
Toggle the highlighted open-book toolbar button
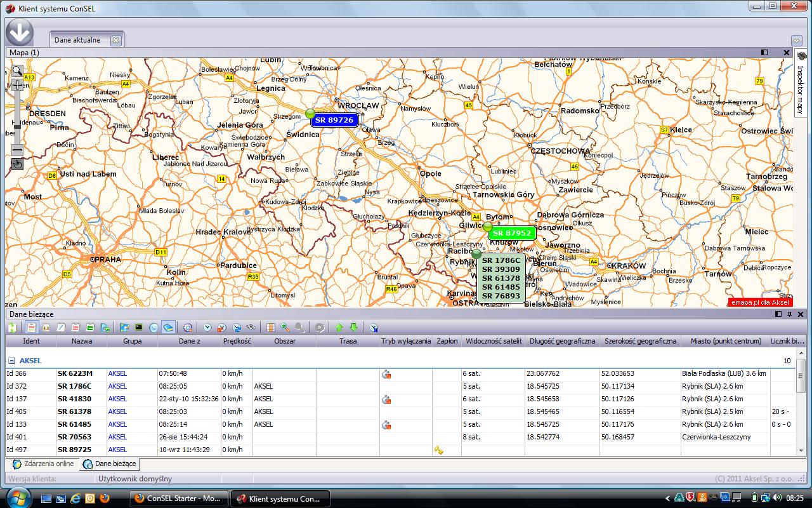point(168,328)
